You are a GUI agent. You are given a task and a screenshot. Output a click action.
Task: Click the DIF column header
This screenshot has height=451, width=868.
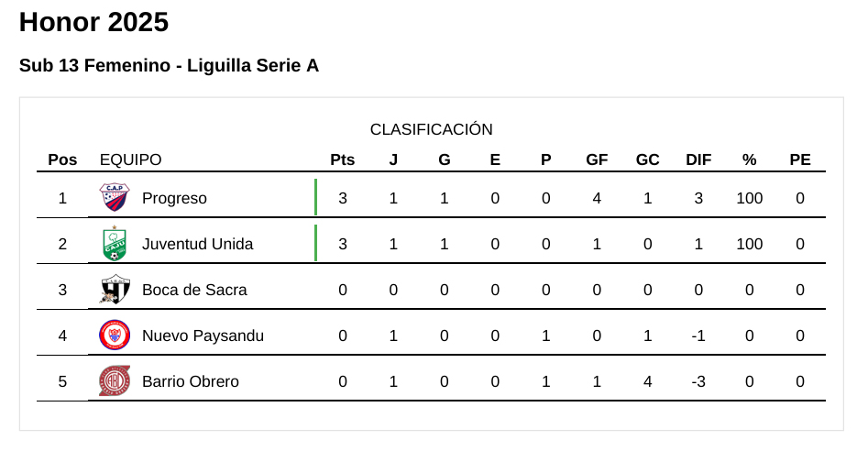point(698,159)
